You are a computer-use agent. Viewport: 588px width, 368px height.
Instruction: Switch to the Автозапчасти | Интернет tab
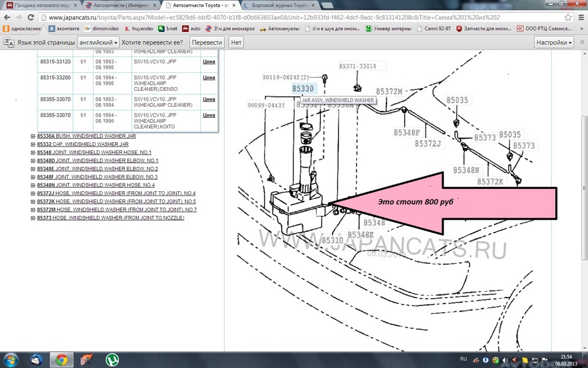(x=119, y=6)
